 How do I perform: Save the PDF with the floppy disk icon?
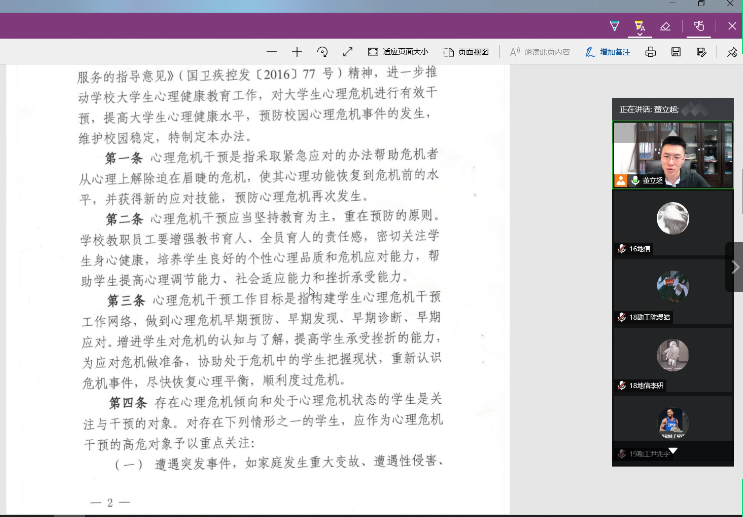coord(676,51)
